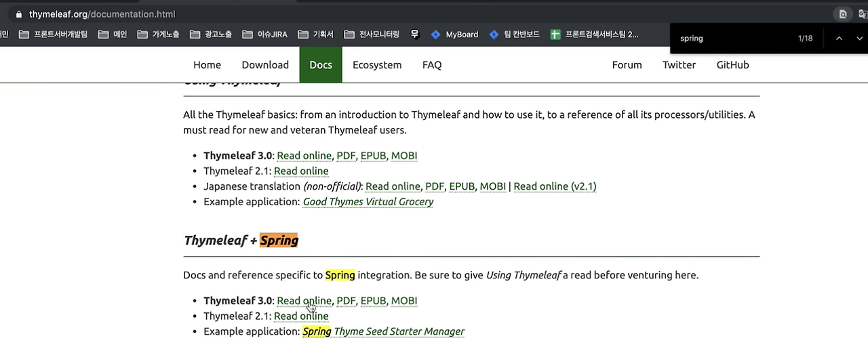This screenshot has height=355, width=868.
Task: Open the Japanese translation EPUB link
Action: (x=462, y=186)
